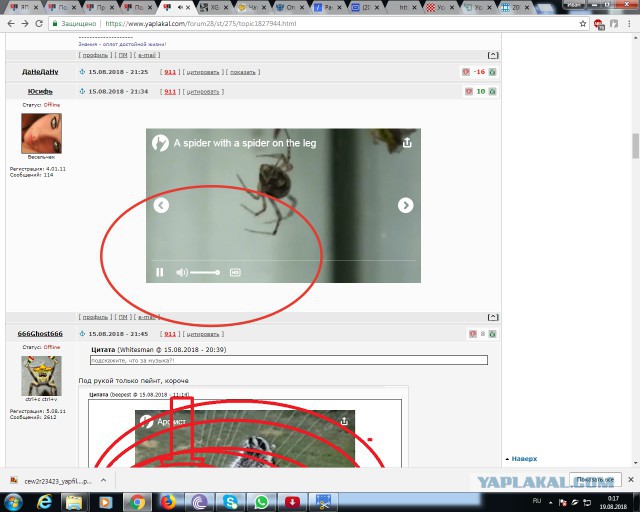640x512 pixels.
Task: Close the downloads bar
Action: [x=631, y=480]
